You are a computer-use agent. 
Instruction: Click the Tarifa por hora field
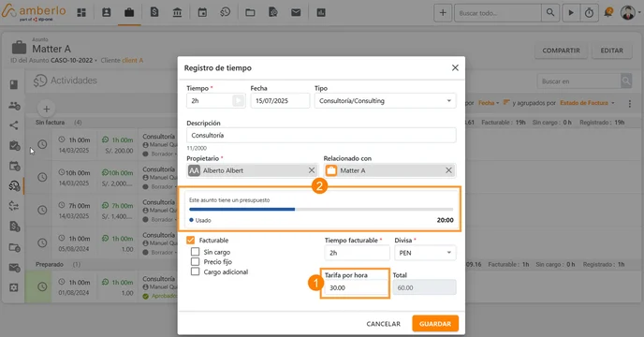(356, 287)
